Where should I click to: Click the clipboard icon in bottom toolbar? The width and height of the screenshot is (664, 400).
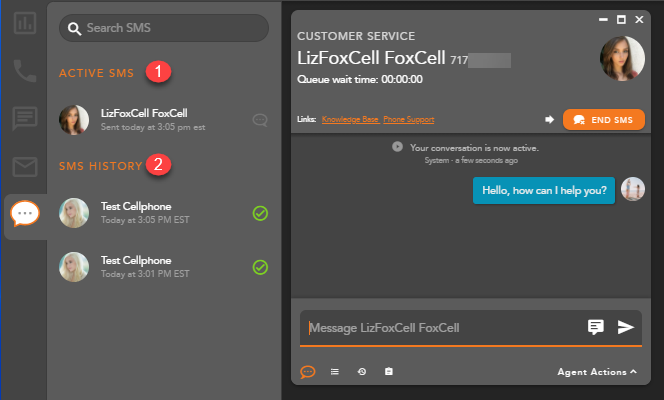click(x=389, y=372)
